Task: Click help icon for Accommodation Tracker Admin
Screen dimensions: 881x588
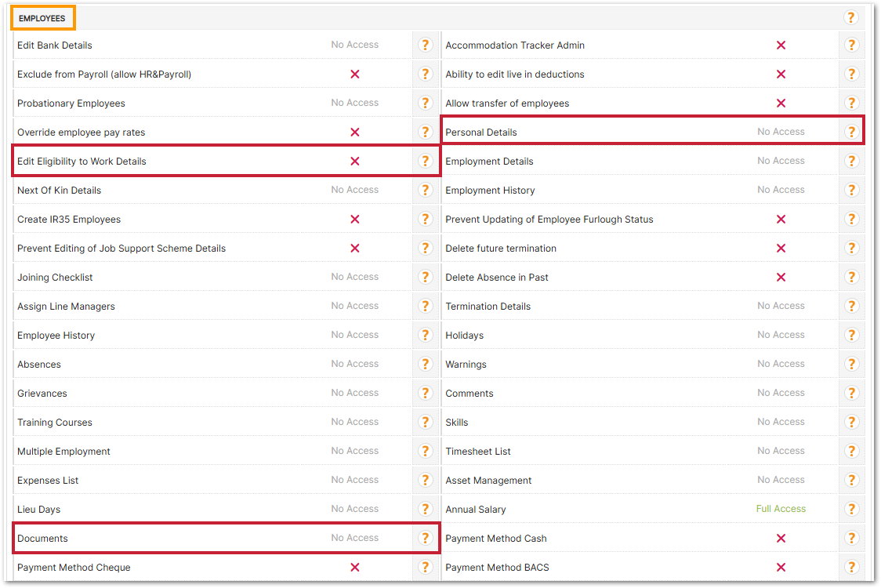Action: pyautogui.click(x=851, y=45)
